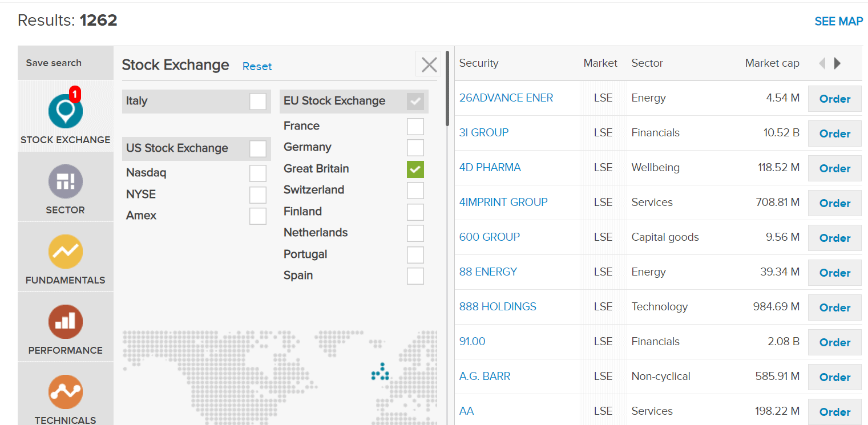This screenshot has height=425, width=868.
Task: Click the highlighted Great Britain map dots
Action: tap(380, 371)
